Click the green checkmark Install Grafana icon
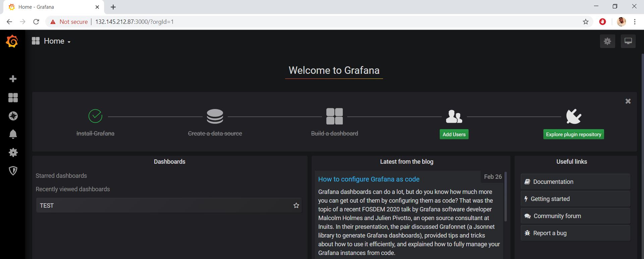 tap(95, 116)
